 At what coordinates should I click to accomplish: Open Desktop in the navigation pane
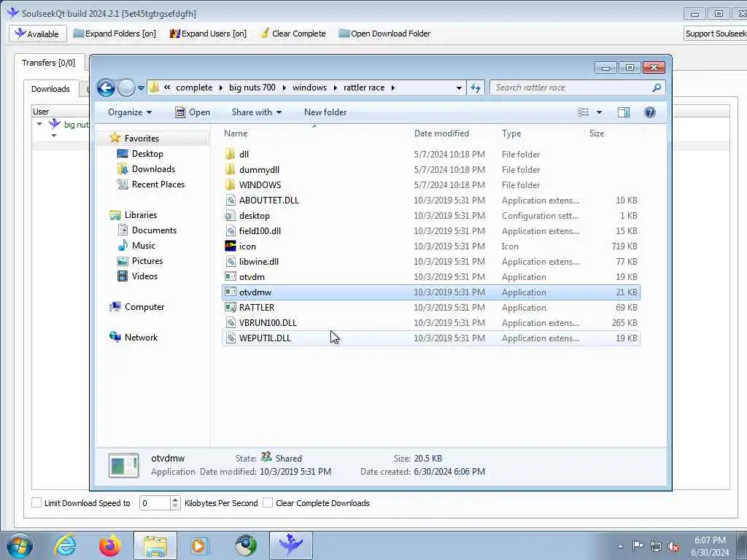pos(147,154)
